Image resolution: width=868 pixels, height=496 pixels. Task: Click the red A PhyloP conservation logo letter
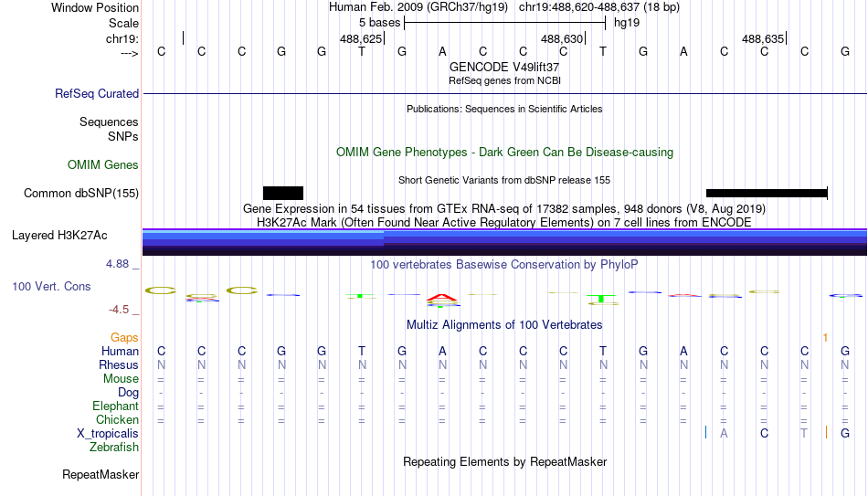click(441, 299)
